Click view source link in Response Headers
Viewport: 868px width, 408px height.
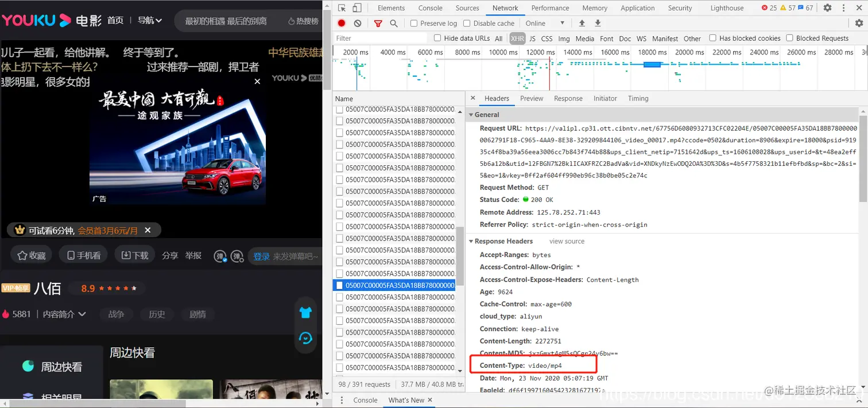tap(567, 241)
